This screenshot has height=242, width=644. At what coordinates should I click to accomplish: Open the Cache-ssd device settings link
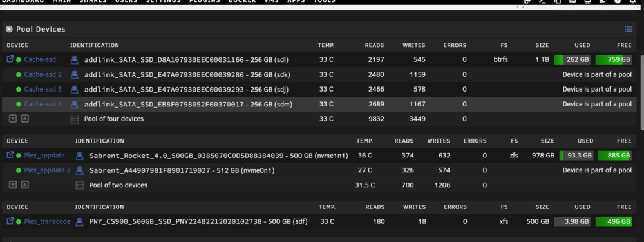point(40,59)
